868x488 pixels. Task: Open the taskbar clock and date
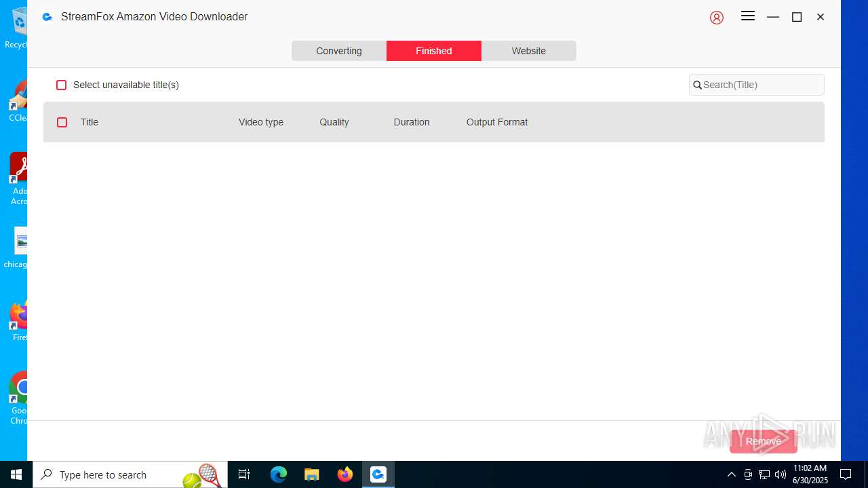(810, 474)
